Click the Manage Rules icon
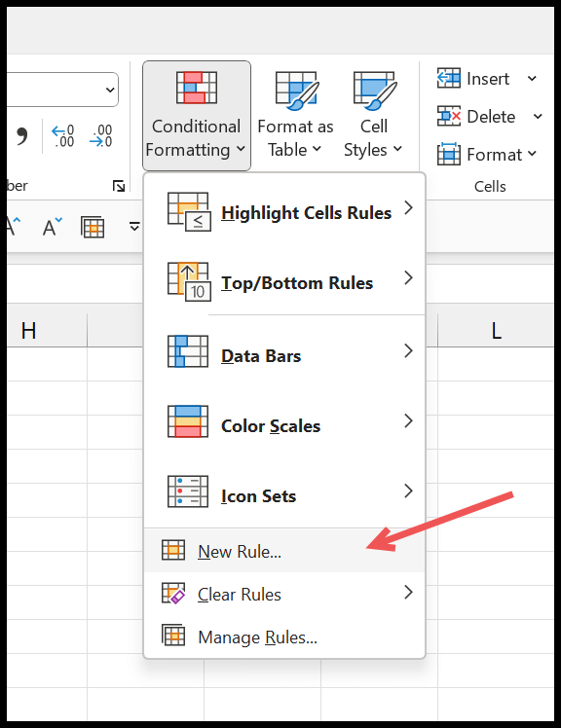 click(x=173, y=636)
